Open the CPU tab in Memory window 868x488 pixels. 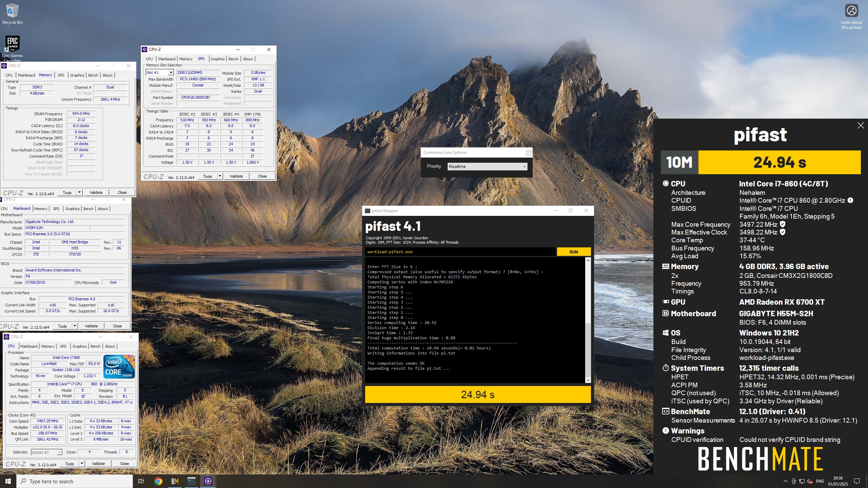[x=9, y=75]
